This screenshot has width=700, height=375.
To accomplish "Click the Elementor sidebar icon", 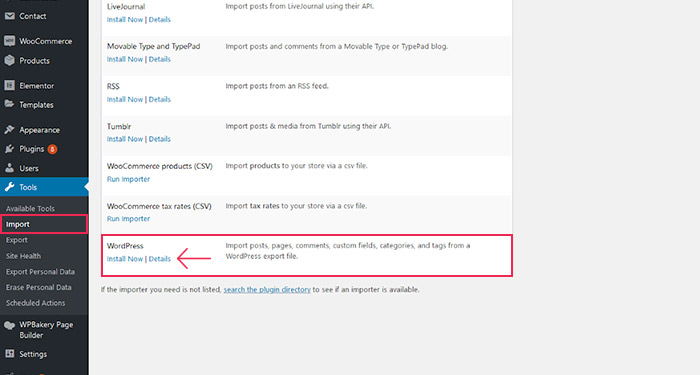I will click(9, 85).
